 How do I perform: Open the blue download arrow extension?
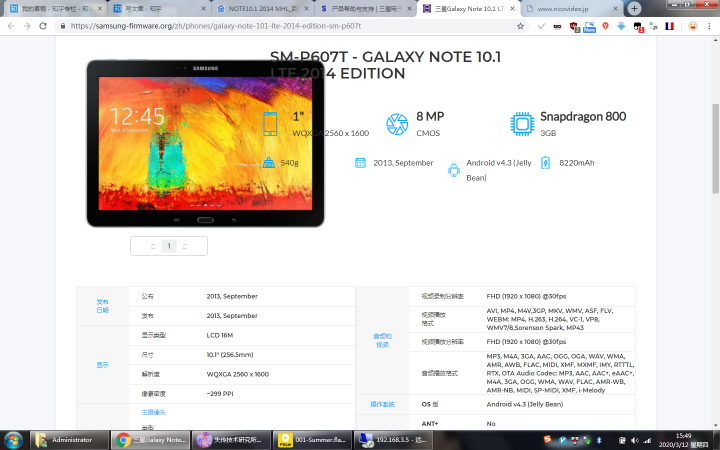point(621,26)
